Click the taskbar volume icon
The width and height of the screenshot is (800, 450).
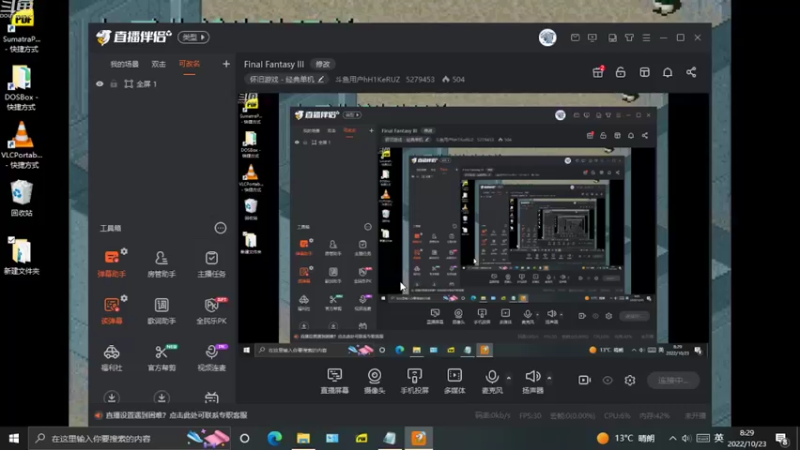pyautogui.click(x=687, y=438)
